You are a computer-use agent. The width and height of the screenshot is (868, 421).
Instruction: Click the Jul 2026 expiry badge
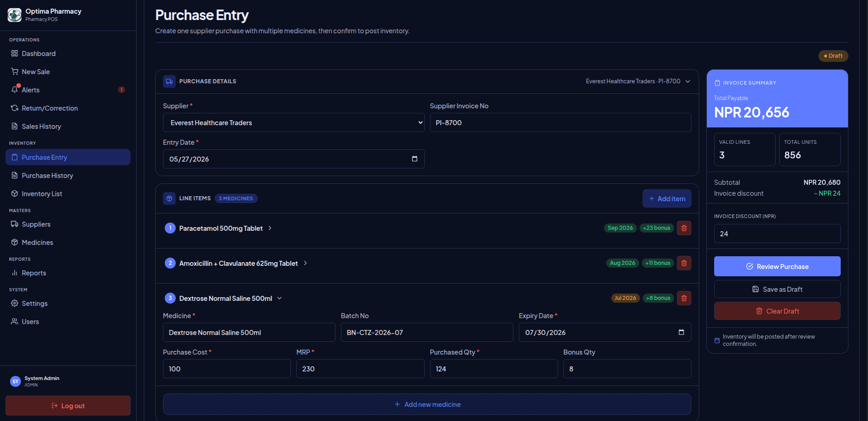(625, 298)
